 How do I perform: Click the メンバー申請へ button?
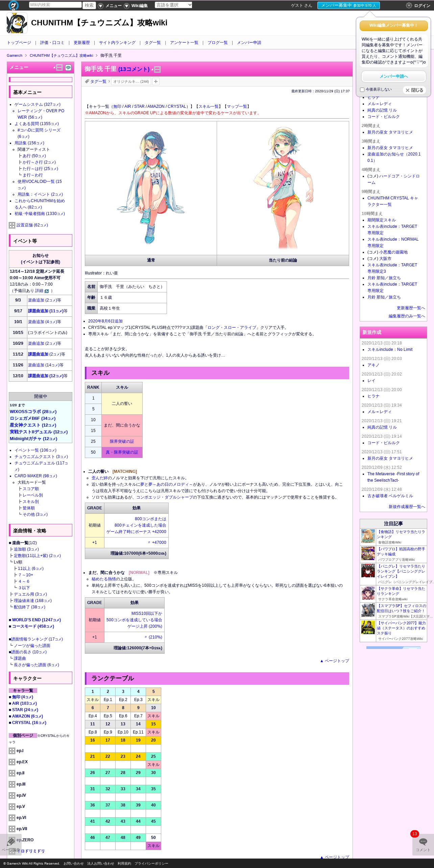(394, 76)
